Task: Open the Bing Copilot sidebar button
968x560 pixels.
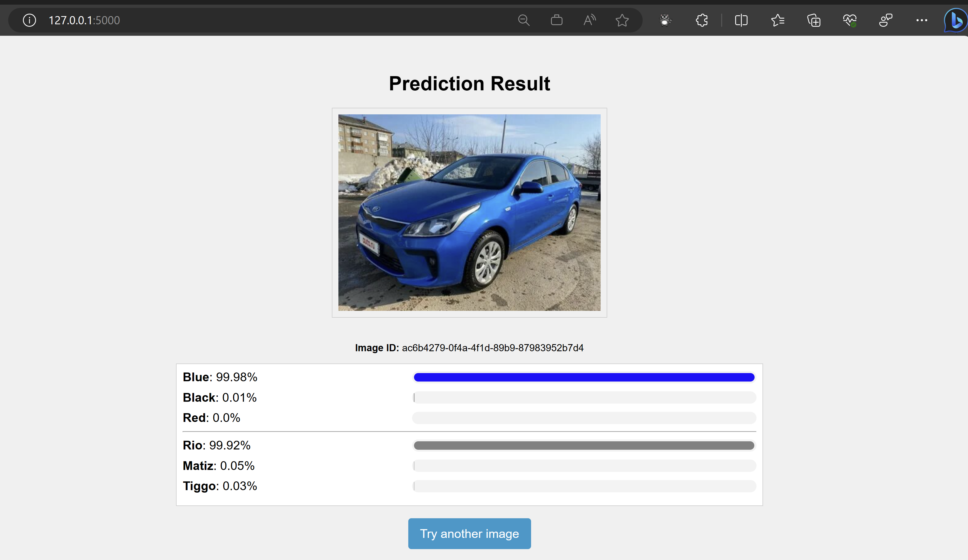Action: [955, 20]
